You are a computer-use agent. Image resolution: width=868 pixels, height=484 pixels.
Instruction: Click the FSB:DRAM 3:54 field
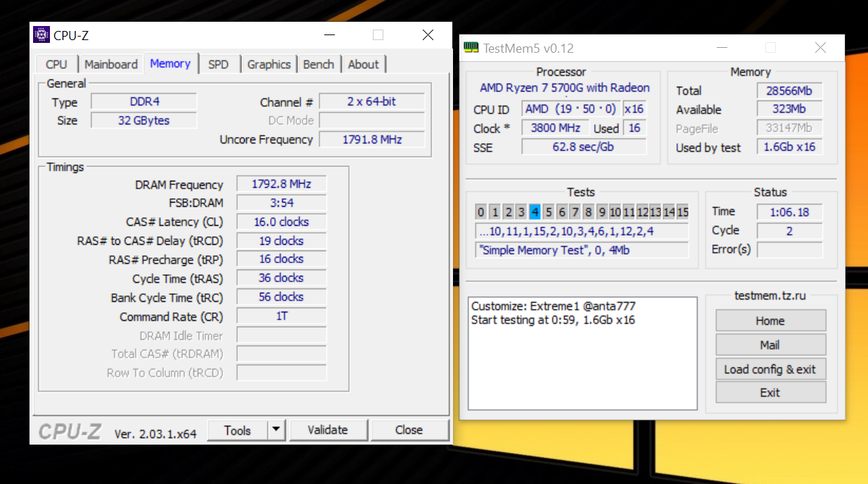(x=281, y=203)
